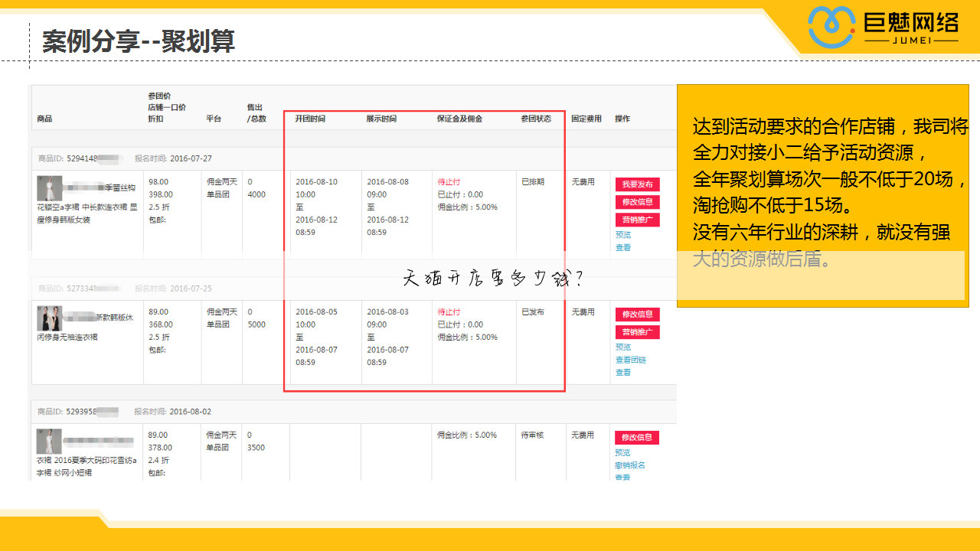Click 修改信息 for the 已发布 product

[637, 315]
